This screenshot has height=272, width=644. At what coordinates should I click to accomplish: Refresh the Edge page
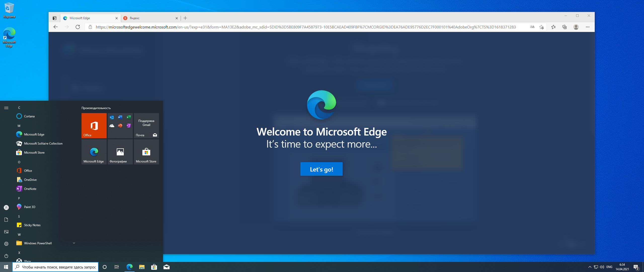point(78,27)
